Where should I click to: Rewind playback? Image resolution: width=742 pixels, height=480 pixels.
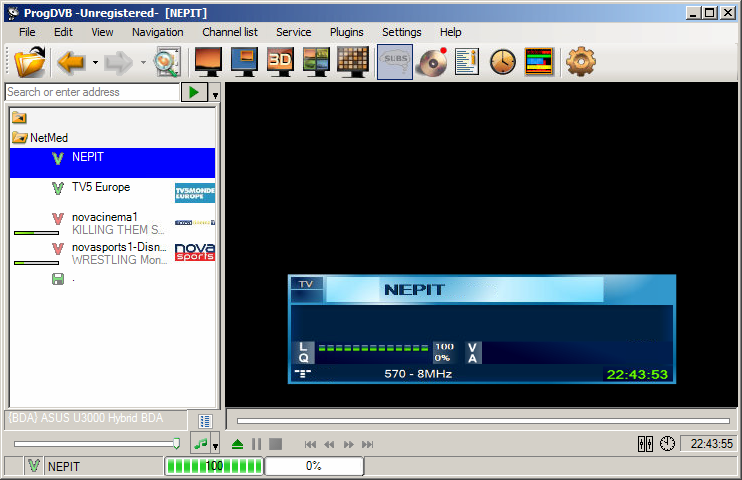point(329,444)
